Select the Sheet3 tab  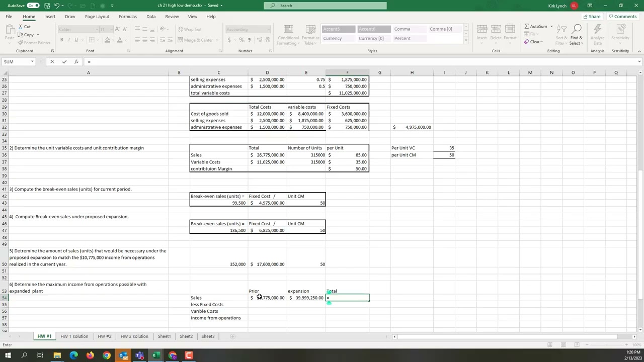tap(208, 336)
